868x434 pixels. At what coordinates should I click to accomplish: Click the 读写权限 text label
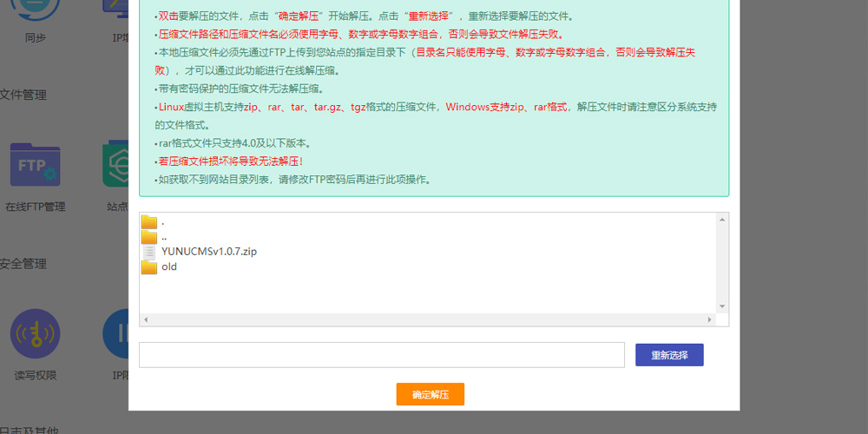[35, 376]
